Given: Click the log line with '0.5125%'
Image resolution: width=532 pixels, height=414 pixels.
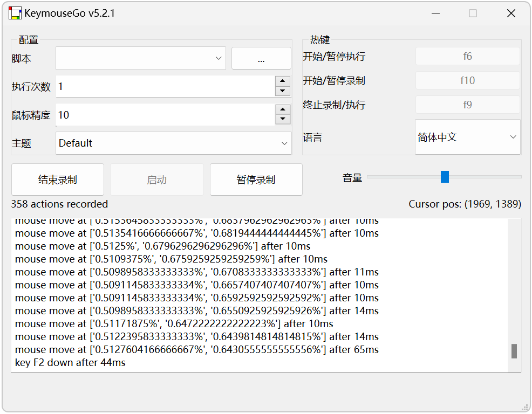Looking at the screenshot, I should [x=162, y=246].
